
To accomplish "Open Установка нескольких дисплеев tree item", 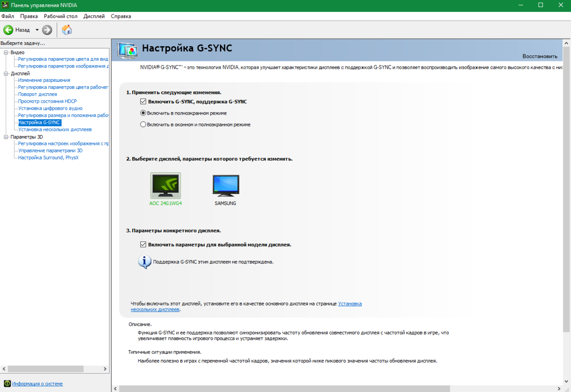I will (x=55, y=129).
